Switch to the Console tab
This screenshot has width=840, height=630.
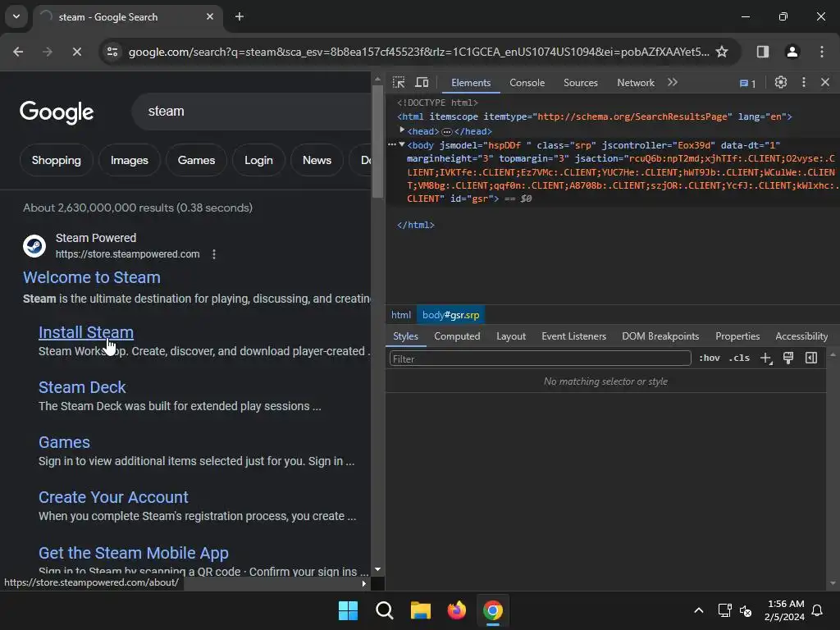coord(527,83)
